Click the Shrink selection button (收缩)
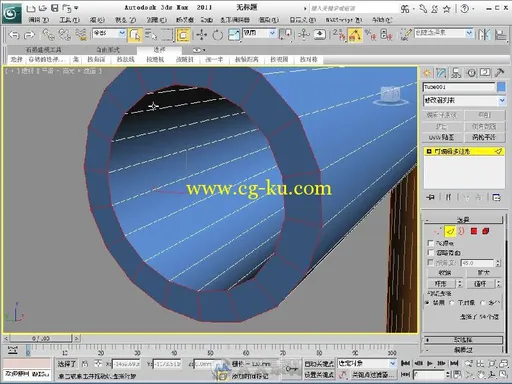This screenshot has height=384, width=512. (445, 273)
